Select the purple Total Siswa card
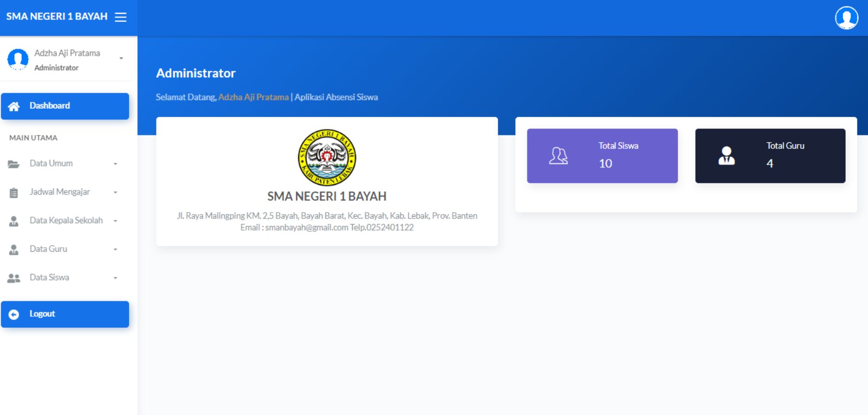This screenshot has height=415, width=868. [602, 156]
